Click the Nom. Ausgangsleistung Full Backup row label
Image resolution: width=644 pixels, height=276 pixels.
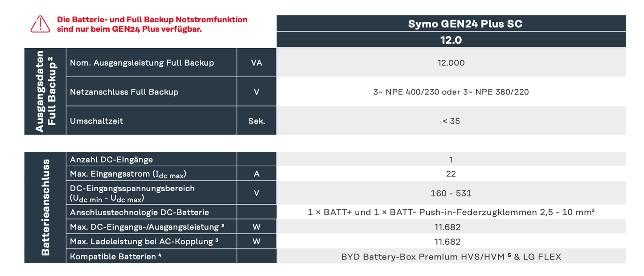pos(142,63)
